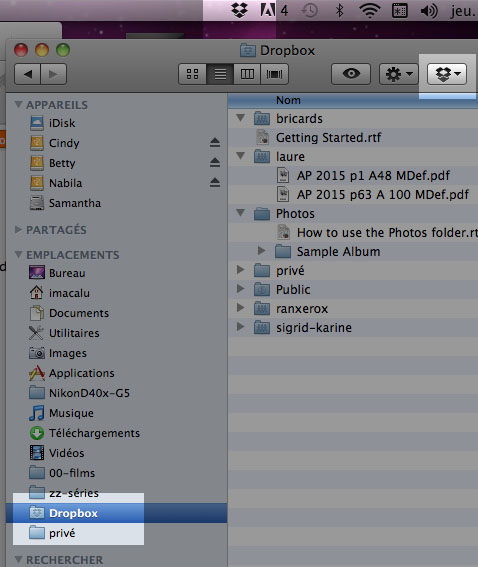Select the Samantha disk
This screenshot has width=478, height=567.
point(75,203)
